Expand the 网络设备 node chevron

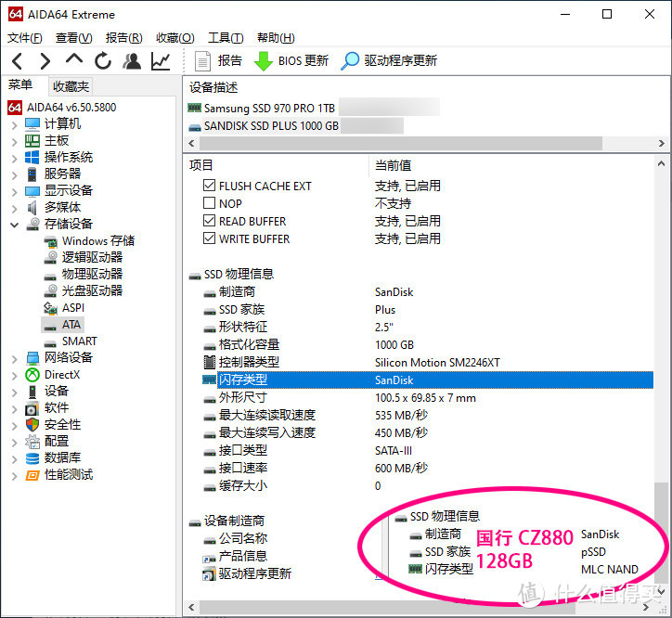click(x=15, y=359)
